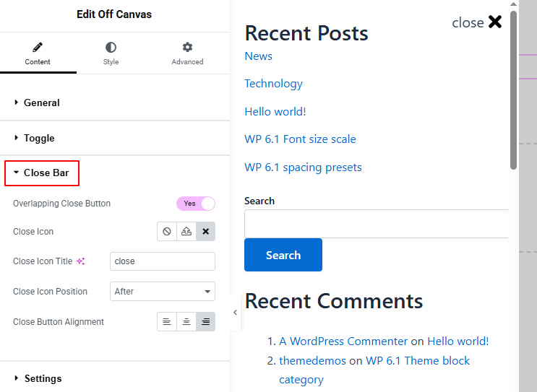Expand the General section

coord(41,103)
